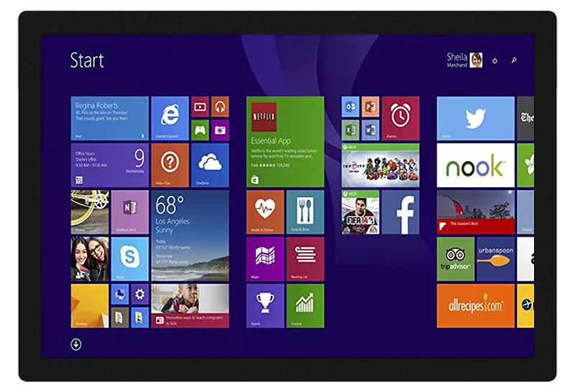575x392 pixels.
Task: Click the search magnifier icon
Action: coord(514,61)
